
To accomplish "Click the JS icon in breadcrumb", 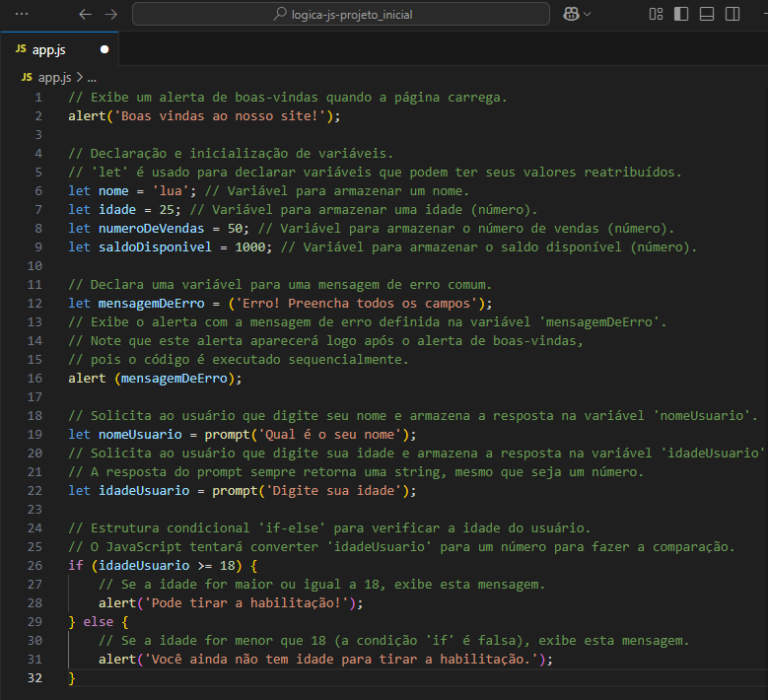I will click(27, 77).
